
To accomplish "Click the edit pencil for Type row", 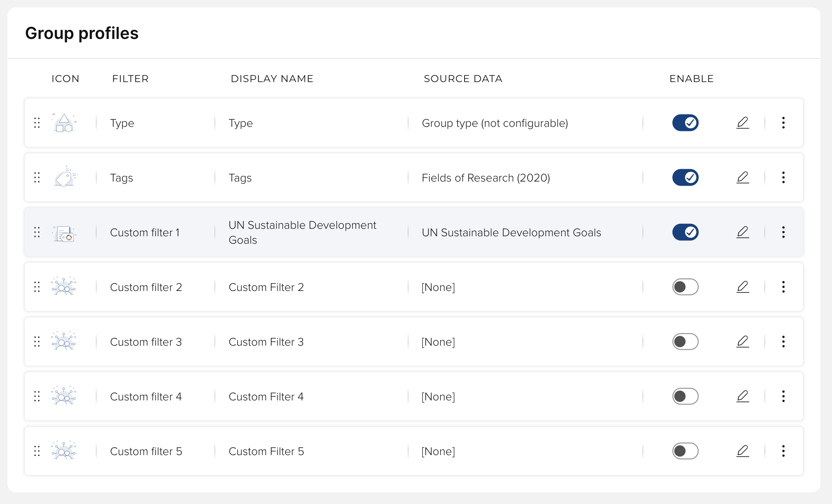I will coord(742,123).
